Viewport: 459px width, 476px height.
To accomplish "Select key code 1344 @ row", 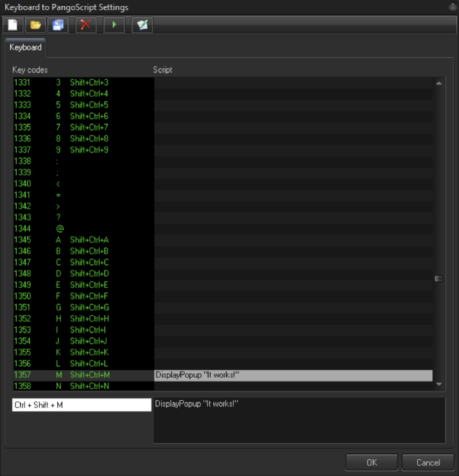I will pos(83,229).
